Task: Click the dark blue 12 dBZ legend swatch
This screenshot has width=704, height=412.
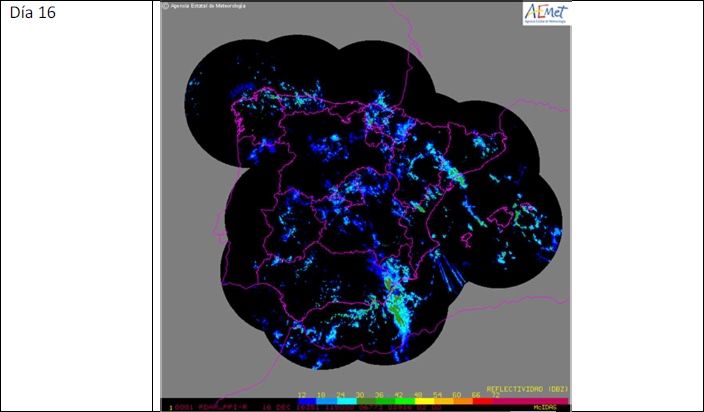Action: tap(307, 401)
